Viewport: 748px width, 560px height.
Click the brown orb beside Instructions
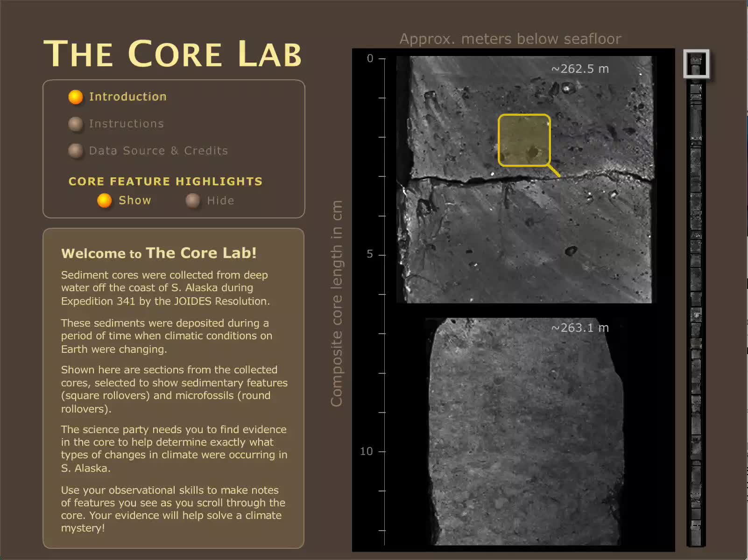point(75,124)
